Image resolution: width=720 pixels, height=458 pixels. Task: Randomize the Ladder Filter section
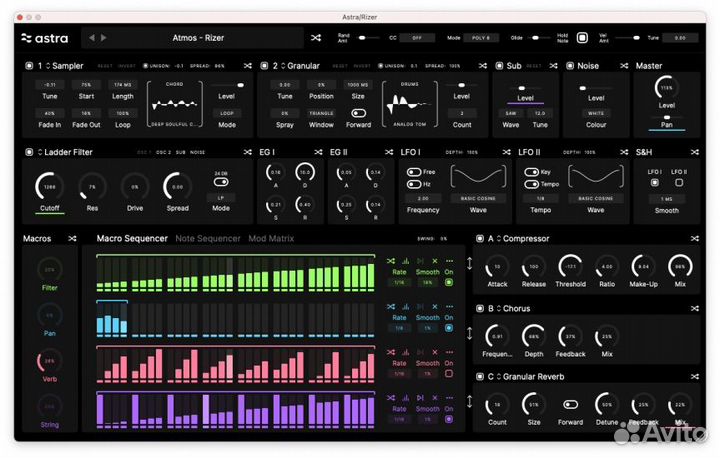coord(248,152)
